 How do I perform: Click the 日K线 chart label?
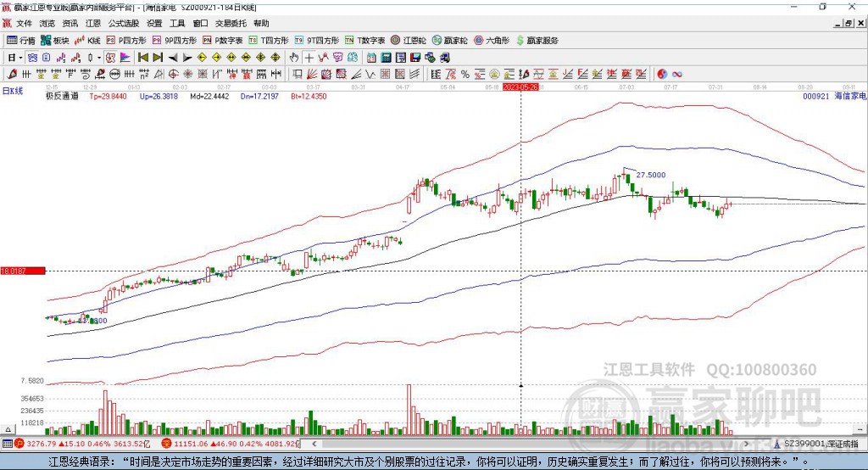13,91
